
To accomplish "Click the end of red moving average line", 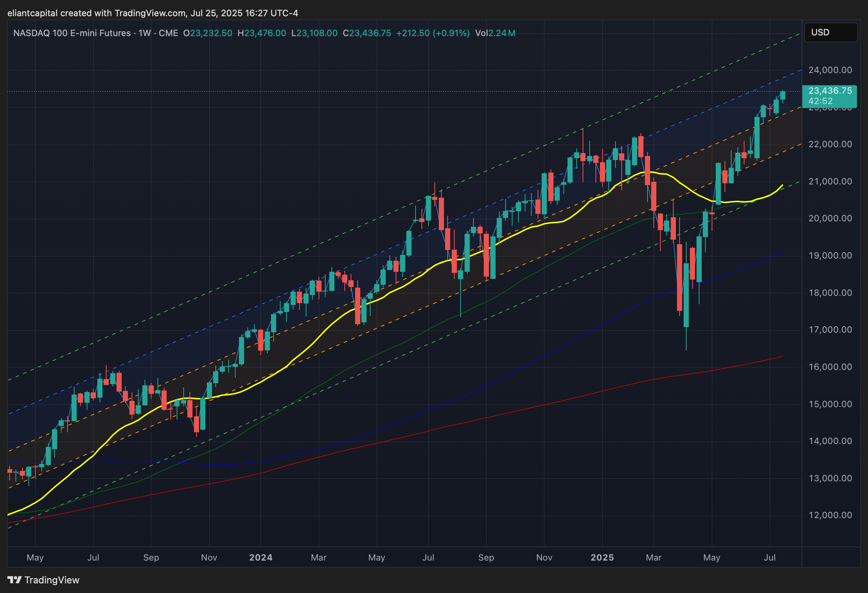I will [782, 357].
